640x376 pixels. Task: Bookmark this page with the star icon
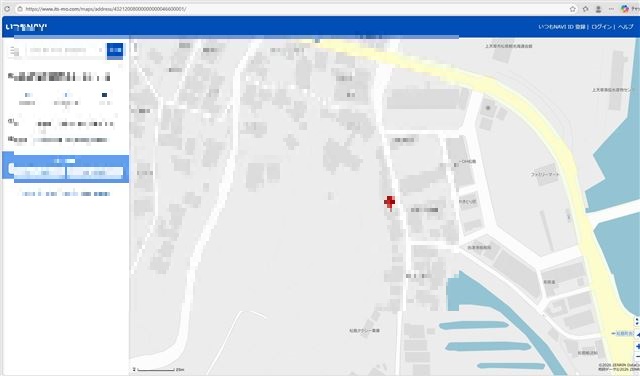pos(573,9)
